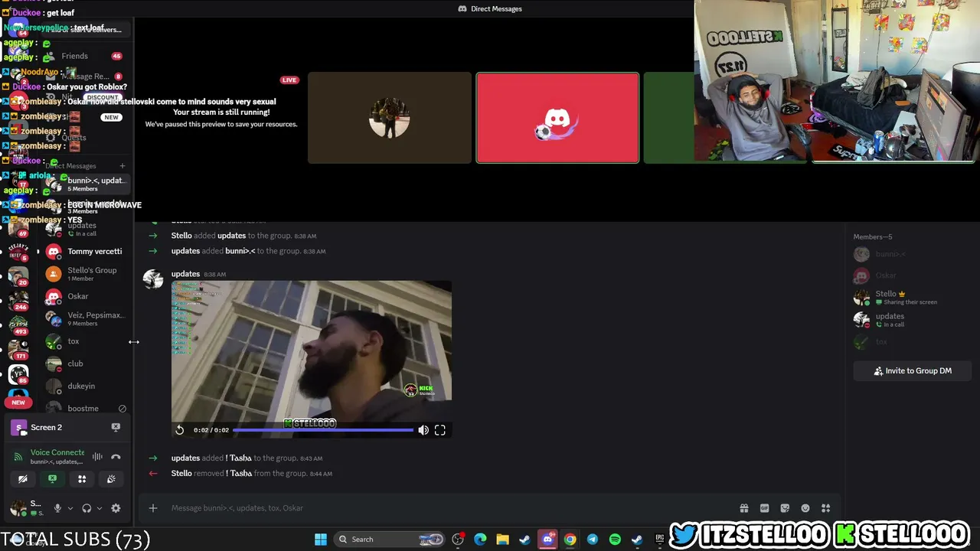Open the Tommy vercetti direct message
The width and height of the screenshot is (980, 551).
coord(84,251)
